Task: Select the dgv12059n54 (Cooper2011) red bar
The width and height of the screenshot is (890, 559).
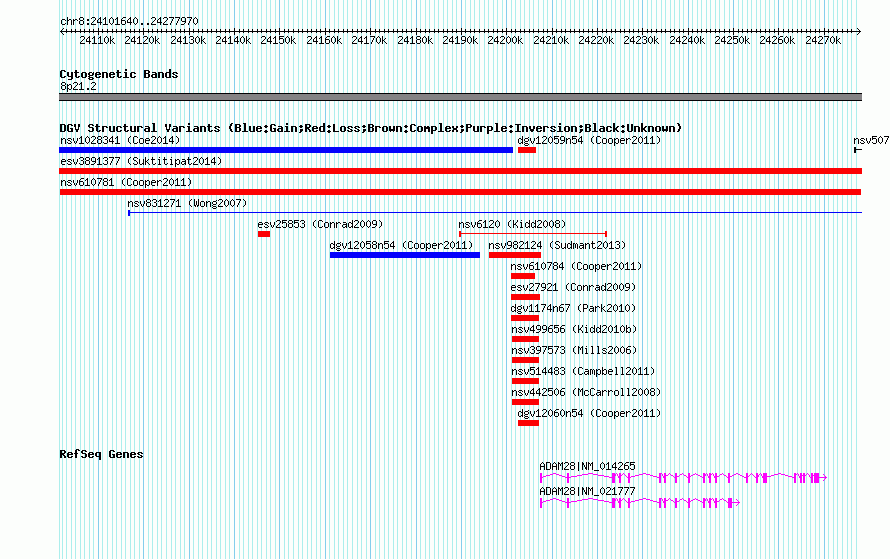Action: [x=527, y=150]
